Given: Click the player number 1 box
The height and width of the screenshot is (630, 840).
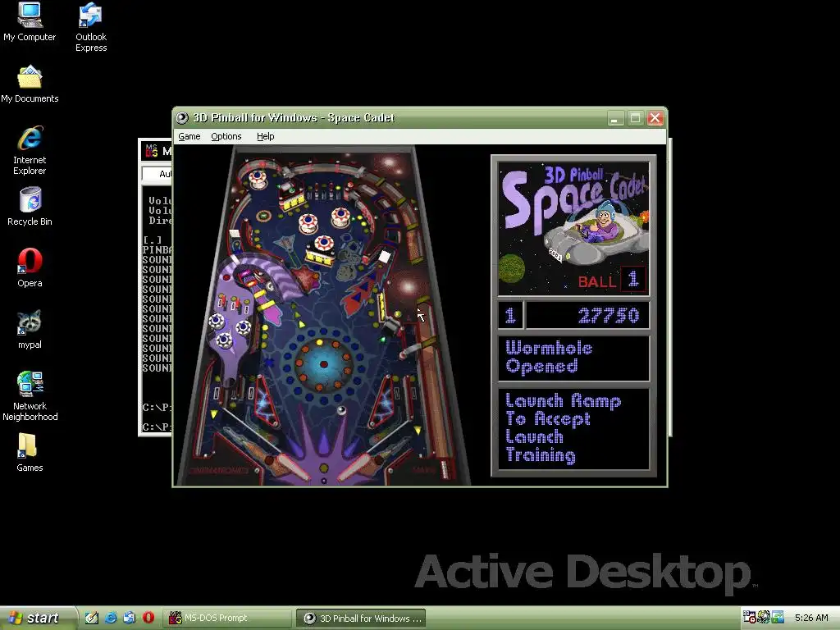Looking at the screenshot, I should 510,316.
